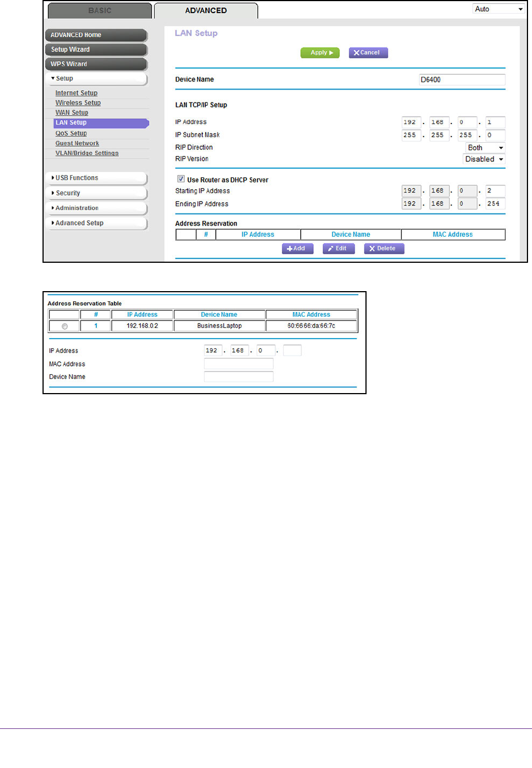Collapse the Setup section
The height and width of the screenshot is (768, 532).
point(96,79)
